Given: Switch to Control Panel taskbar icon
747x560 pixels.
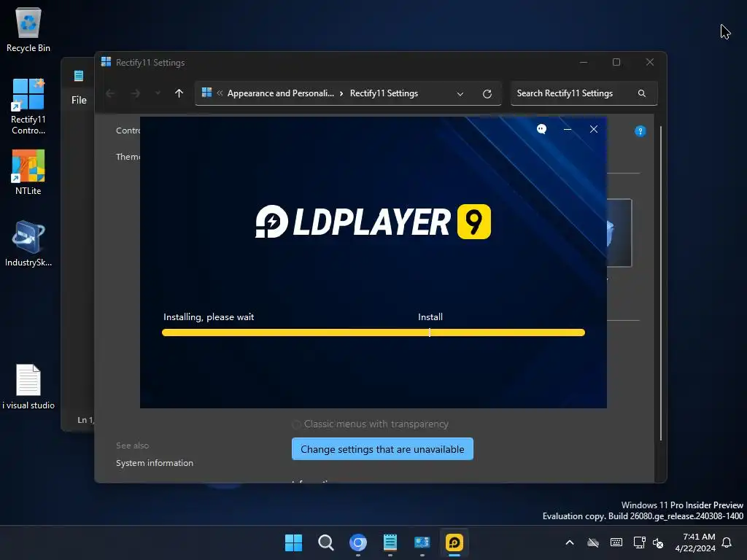Looking at the screenshot, I should (422, 542).
